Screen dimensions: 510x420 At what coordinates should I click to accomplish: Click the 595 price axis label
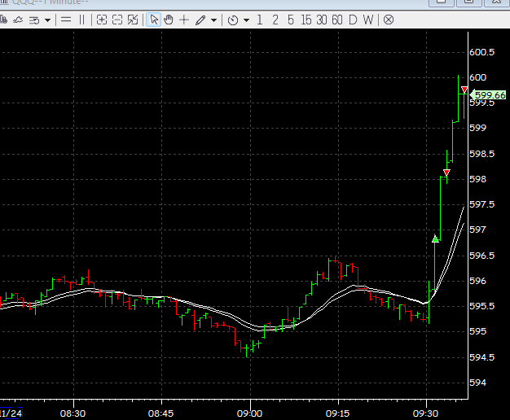pos(477,331)
